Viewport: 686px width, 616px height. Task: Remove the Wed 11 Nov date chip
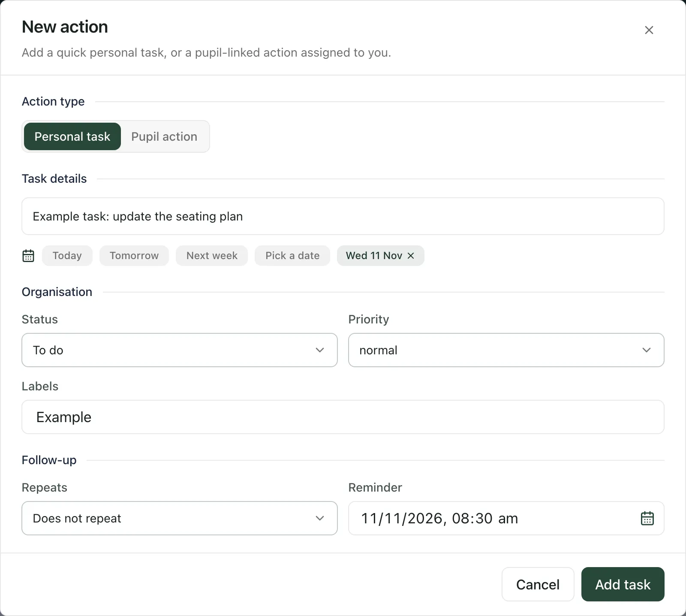[411, 256]
